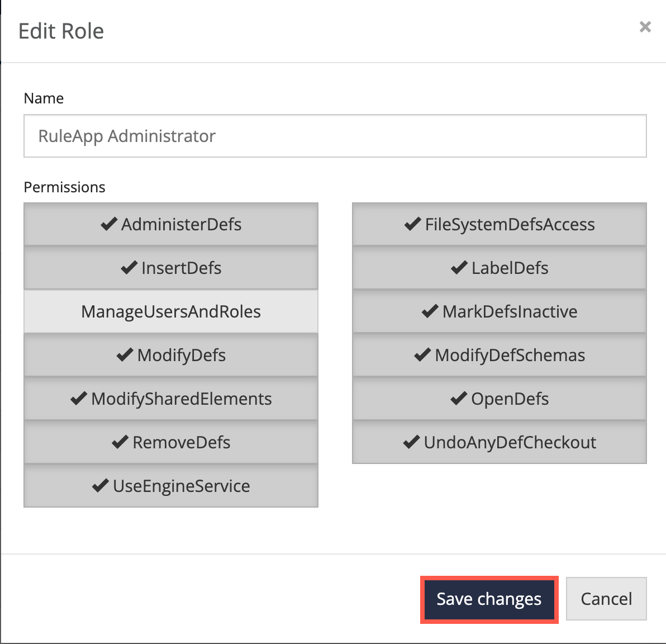Click the role Name input field

point(335,136)
